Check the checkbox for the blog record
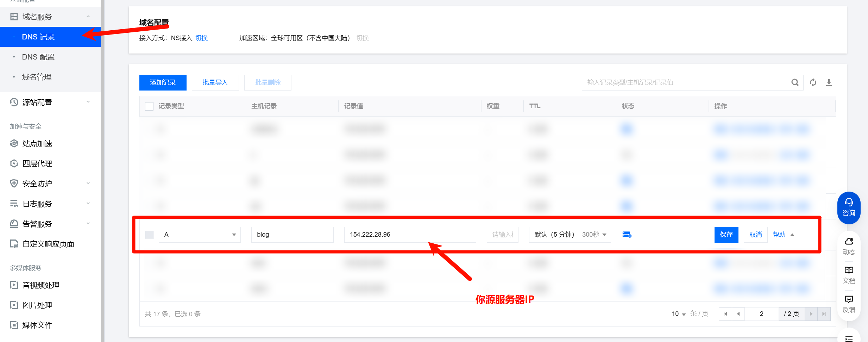The height and width of the screenshot is (342, 868). point(149,235)
